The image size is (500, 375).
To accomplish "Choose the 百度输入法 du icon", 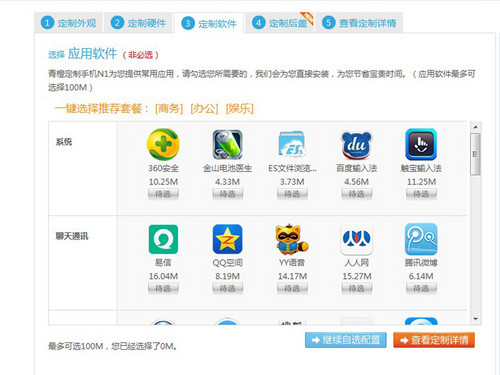I will point(356,145).
